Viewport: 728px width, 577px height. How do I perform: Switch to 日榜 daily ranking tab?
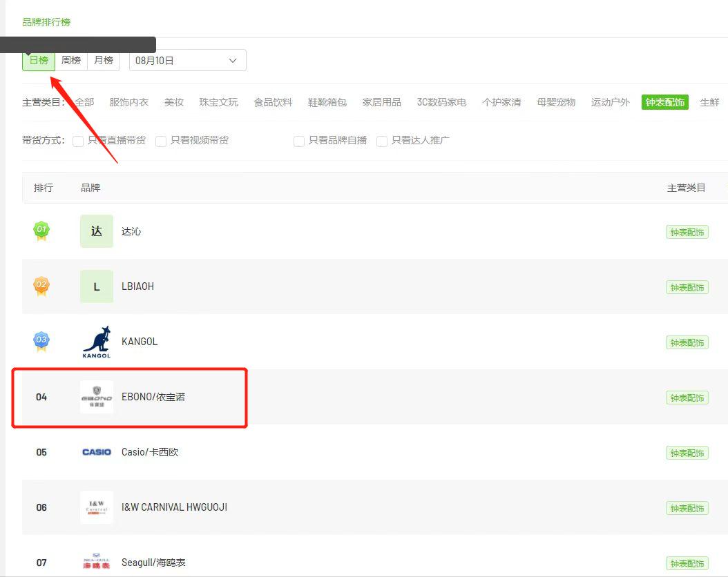pyautogui.click(x=39, y=60)
